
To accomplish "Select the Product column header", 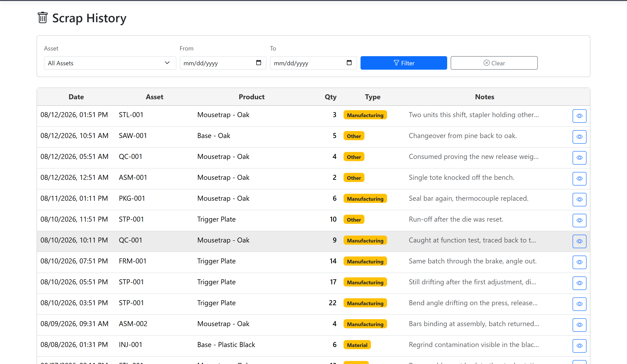I will pyautogui.click(x=251, y=97).
